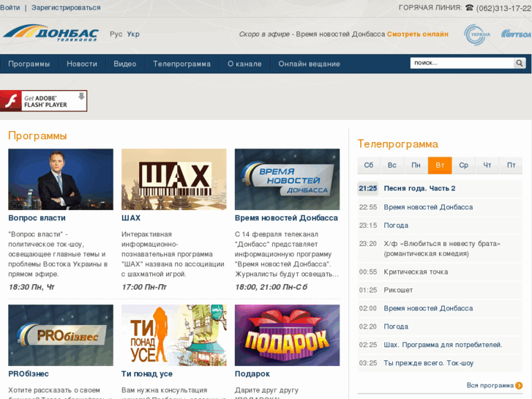Click the hotline telephone icon

(469, 7)
